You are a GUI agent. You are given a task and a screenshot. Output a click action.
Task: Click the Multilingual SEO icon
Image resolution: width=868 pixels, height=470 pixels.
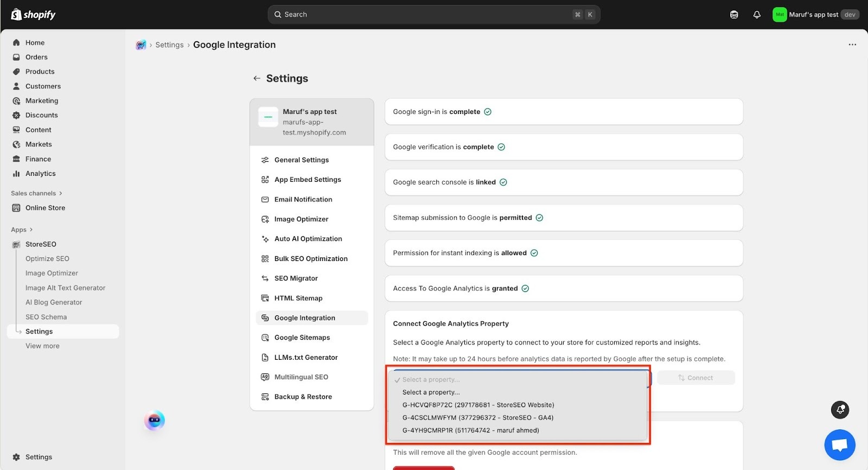point(265,377)
